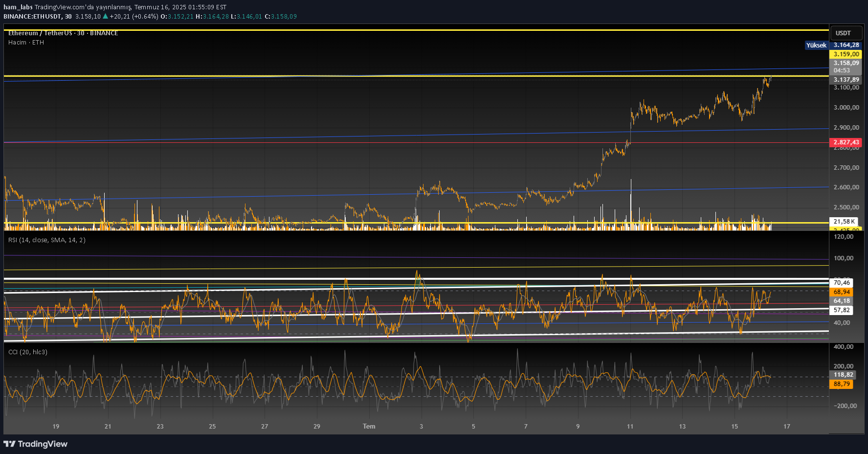Click the Yüksek high price label

pos(817,45)
